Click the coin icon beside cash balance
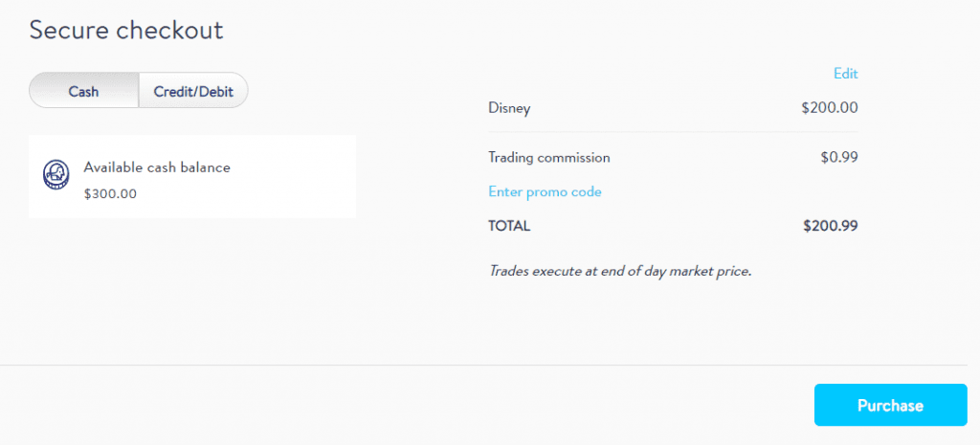Viewport: 980px width, 445px height. (56, 175)
